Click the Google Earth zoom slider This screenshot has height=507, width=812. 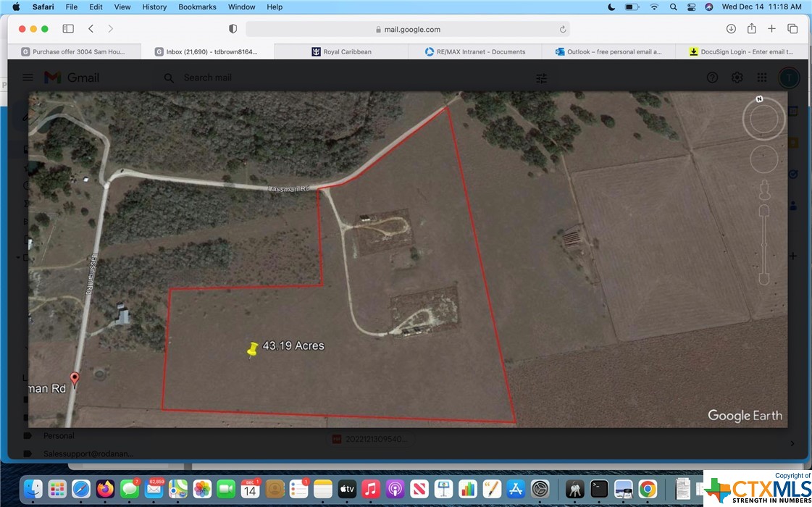point(763,246)
